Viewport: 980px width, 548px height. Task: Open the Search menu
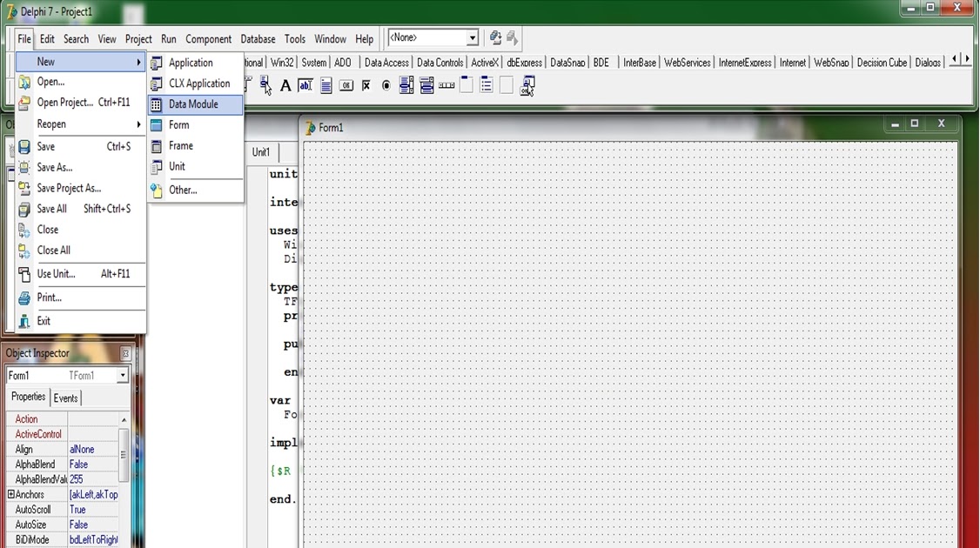(x=77, y=39)
